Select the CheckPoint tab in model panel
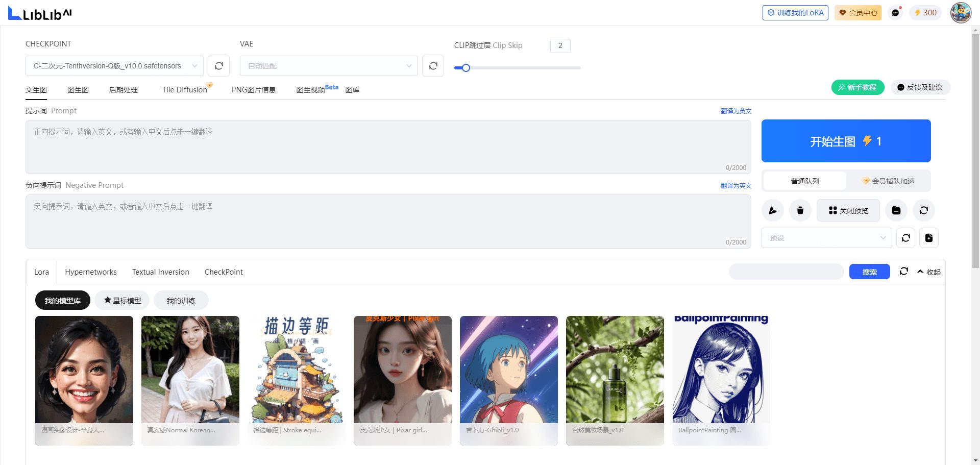This screenshot has height=465, width=980. click(224, 272)
